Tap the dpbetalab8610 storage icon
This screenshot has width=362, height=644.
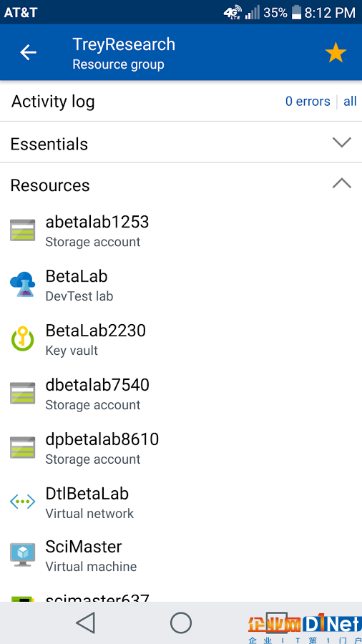click(x=23, y=447)
